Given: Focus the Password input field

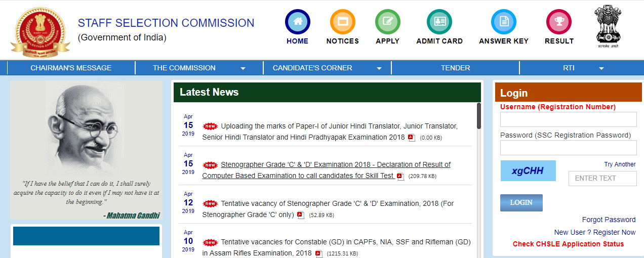Looking at the screenshot, I should [x=568, y=148].
